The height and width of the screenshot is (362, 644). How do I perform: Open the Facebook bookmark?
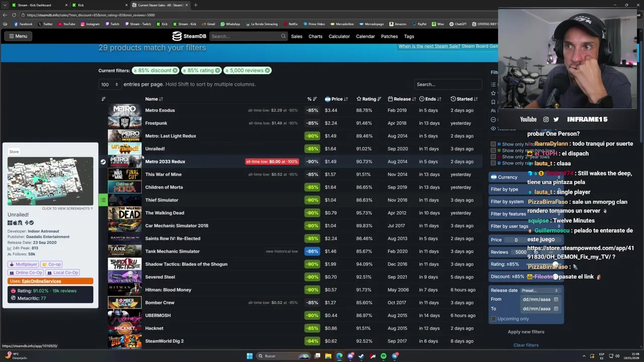23,24
